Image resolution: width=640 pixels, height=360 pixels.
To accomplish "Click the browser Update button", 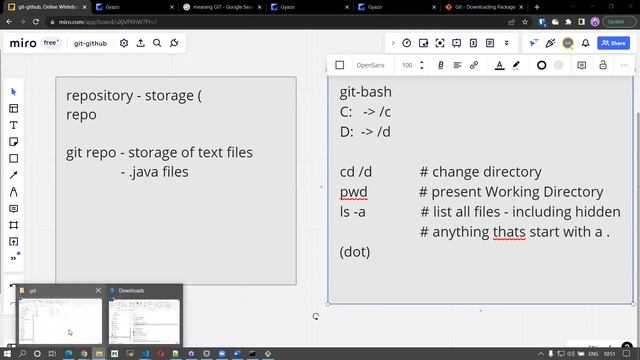I will [619, 22].
